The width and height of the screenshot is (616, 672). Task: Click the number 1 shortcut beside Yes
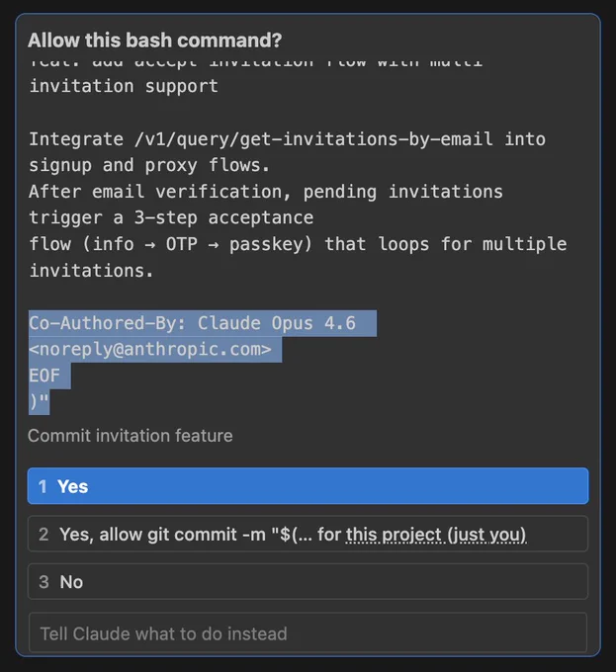point(43,486)
